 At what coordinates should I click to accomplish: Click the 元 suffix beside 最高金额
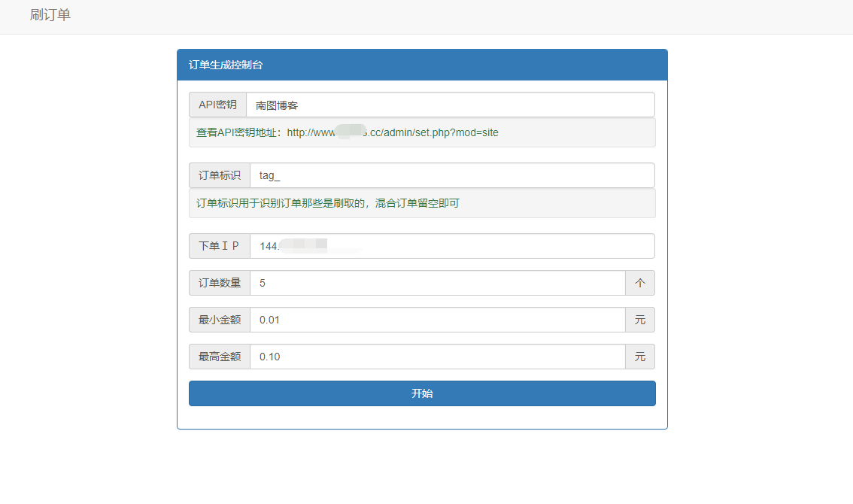(x=639, y=357)
